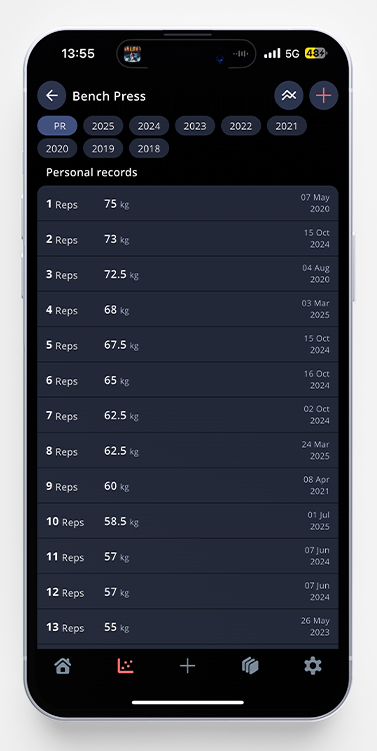Open the chart trend icon in header
Viewport: 377px width, 751px height.
pos(288,96)
